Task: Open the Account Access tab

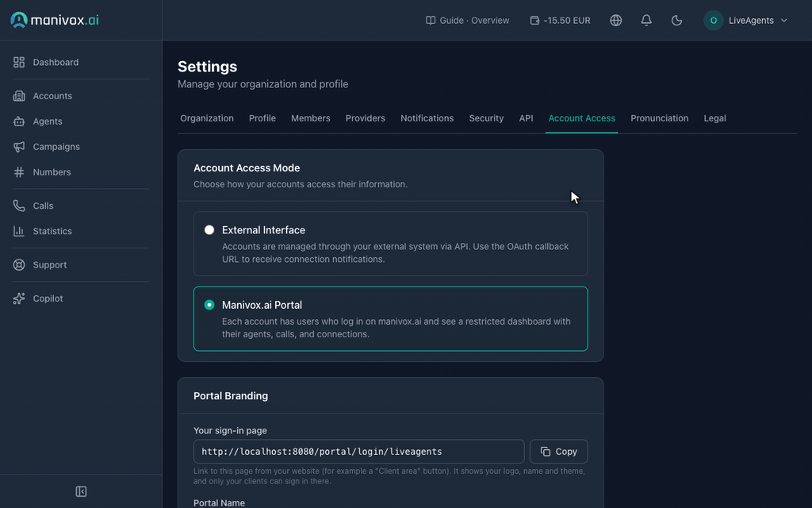Action: (581, 118)
